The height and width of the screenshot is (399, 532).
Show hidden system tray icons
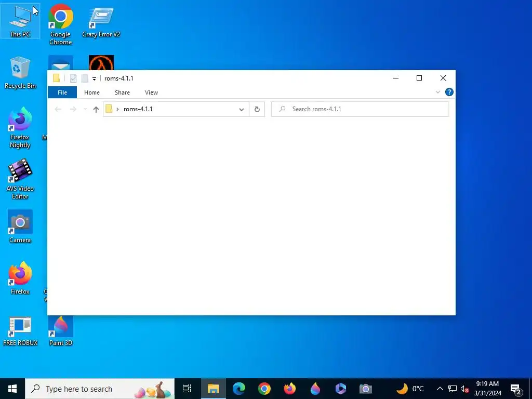(440, 389)
